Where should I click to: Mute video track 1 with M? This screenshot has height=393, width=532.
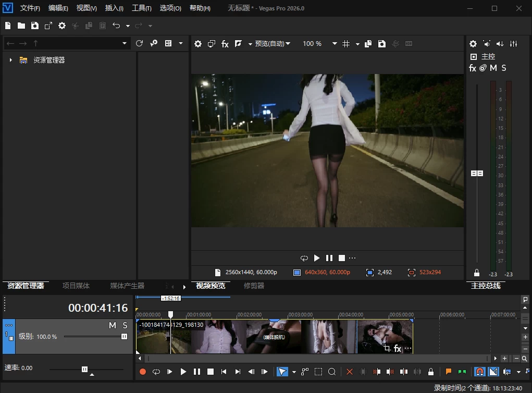(x=113, y=325)
